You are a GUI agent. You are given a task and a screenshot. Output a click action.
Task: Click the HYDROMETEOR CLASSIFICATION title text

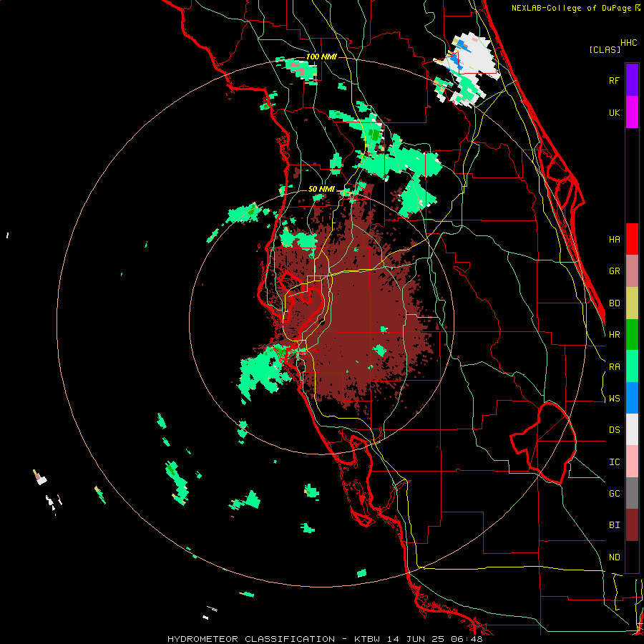(x=251, y=639)
